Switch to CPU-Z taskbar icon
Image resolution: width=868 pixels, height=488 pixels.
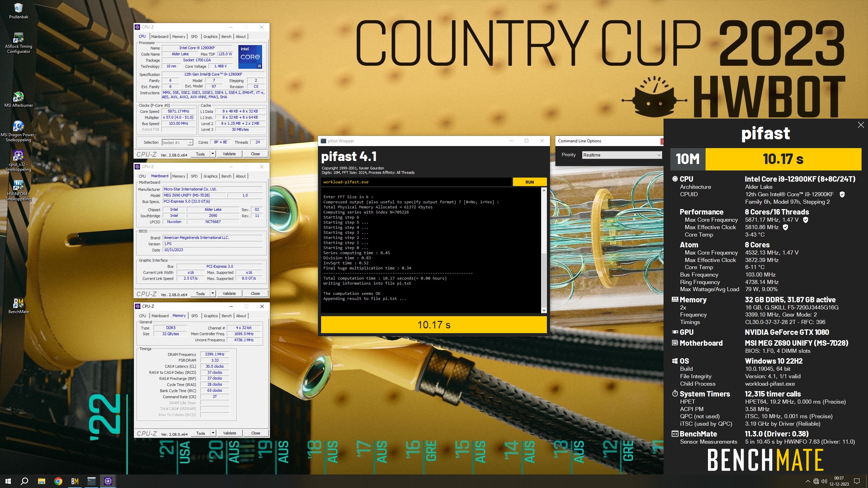(108, 481)
